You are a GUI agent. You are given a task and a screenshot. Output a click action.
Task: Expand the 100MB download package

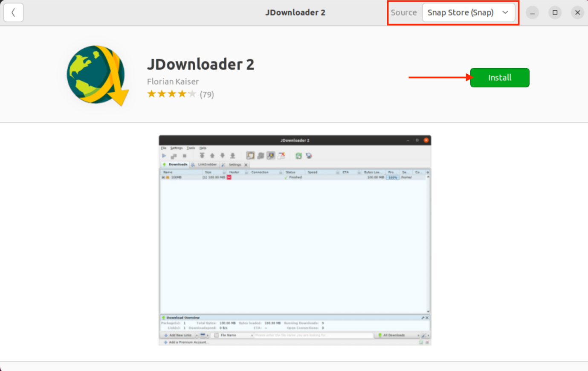(x=162, y=176)
